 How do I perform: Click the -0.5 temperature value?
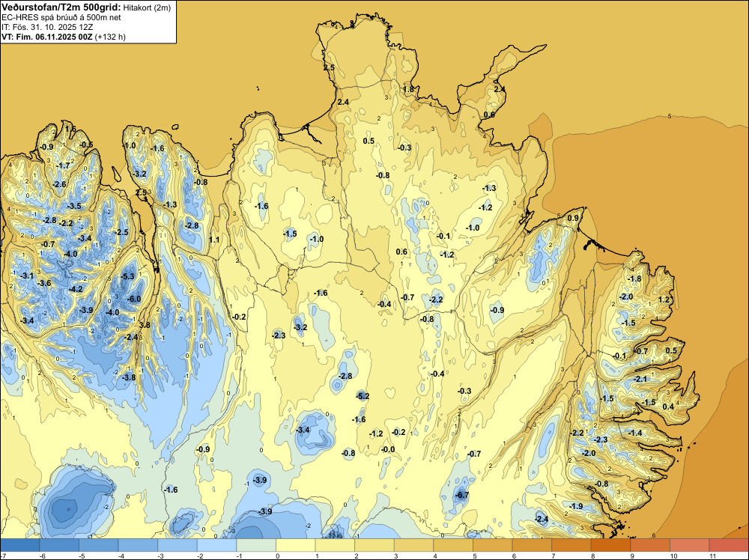86,144
